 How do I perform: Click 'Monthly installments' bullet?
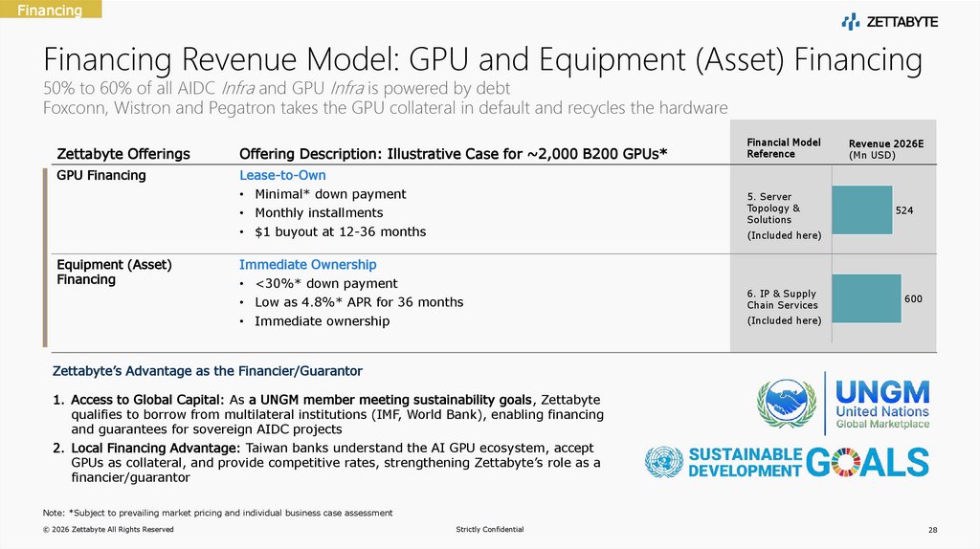319,213
